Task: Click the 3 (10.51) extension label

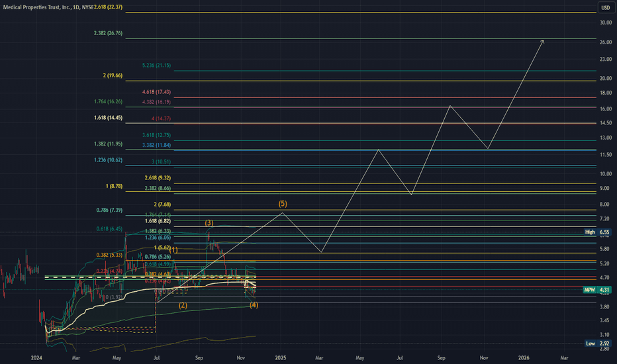Action: 162,161
